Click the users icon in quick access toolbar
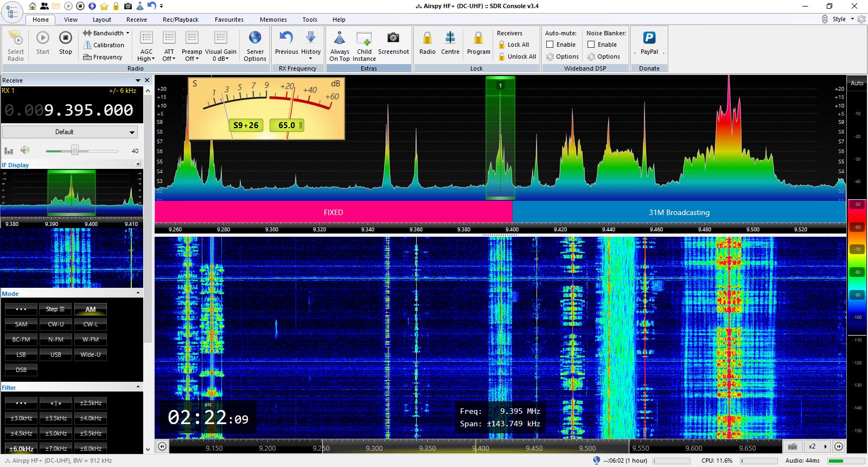This screenshot has width=868, height=467. (x=44, y=6)
